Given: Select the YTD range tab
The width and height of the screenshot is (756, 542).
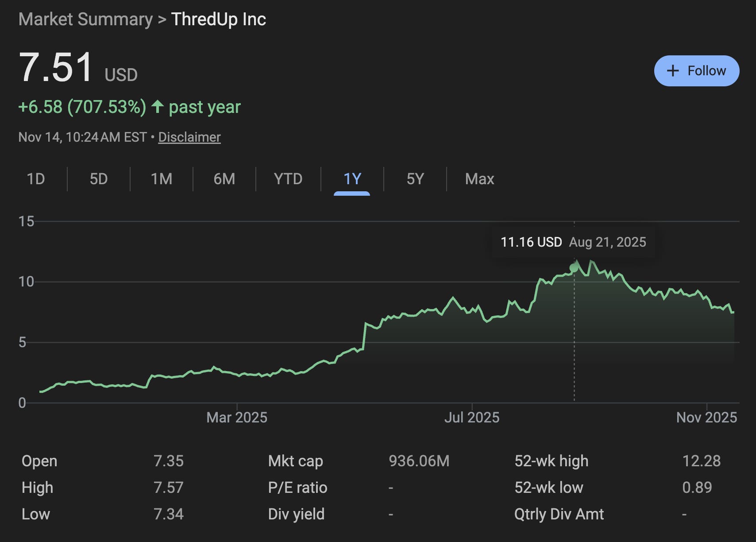Looking at the screenshot, I should pyautogui.click(x=288, y=179).
